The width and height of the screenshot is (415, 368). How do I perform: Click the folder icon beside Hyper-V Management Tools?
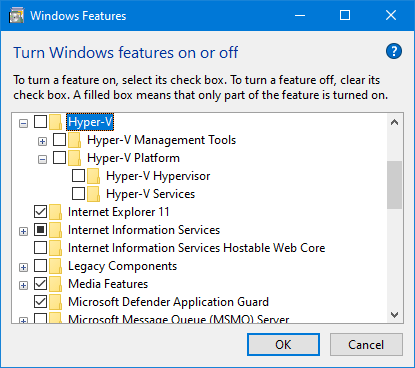pyautogui.click(x=75, y=140)
